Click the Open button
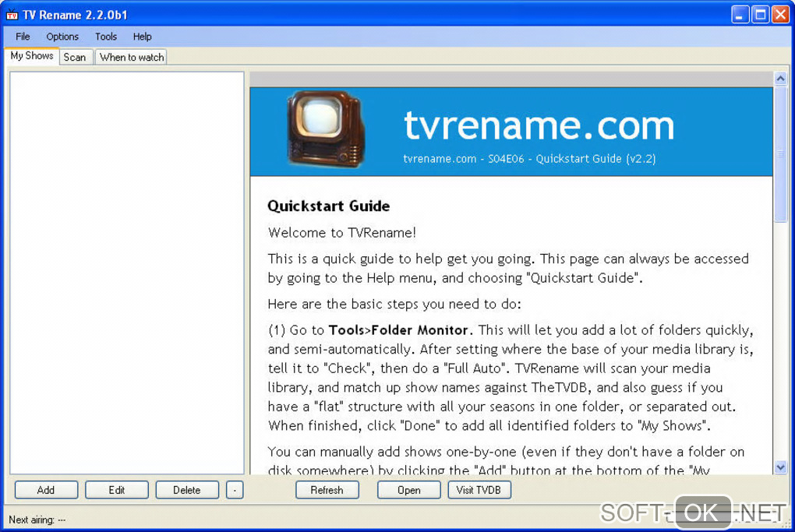The image size is (795, 532). click(408, 490)
